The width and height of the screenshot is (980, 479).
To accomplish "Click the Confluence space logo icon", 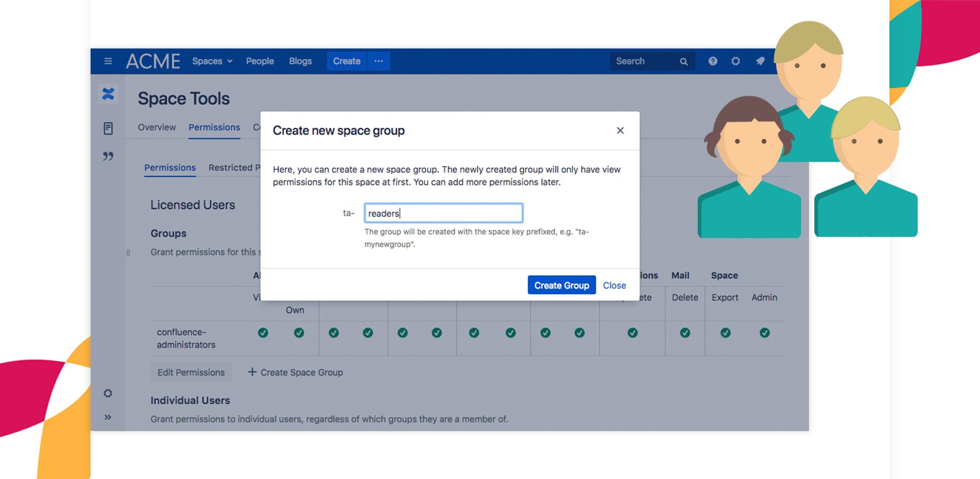I will (x=108, y=94).
